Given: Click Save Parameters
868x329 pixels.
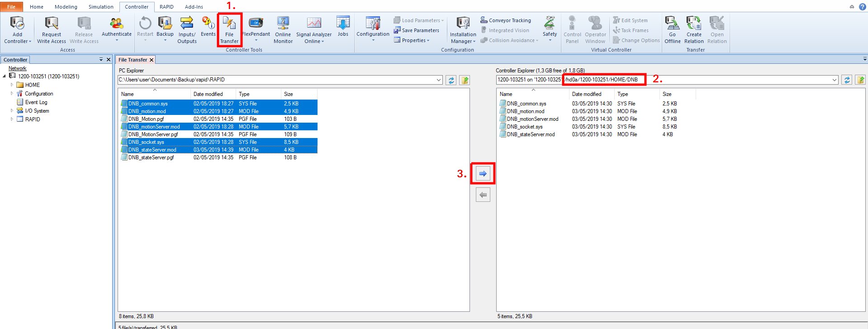Looking at the screenshot, I should (416, 30).
